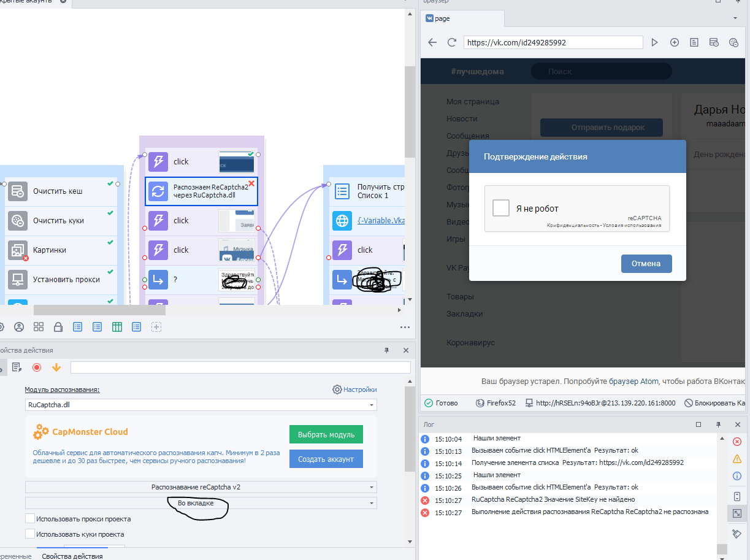The image size is (750, 560).
Task: Click the play arrow beside the address bar
Action: 654,42
